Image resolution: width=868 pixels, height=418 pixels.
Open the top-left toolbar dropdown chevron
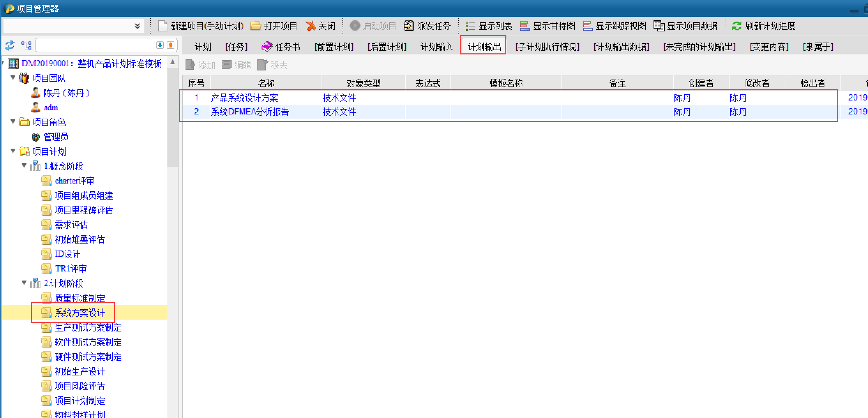point(137,26)
